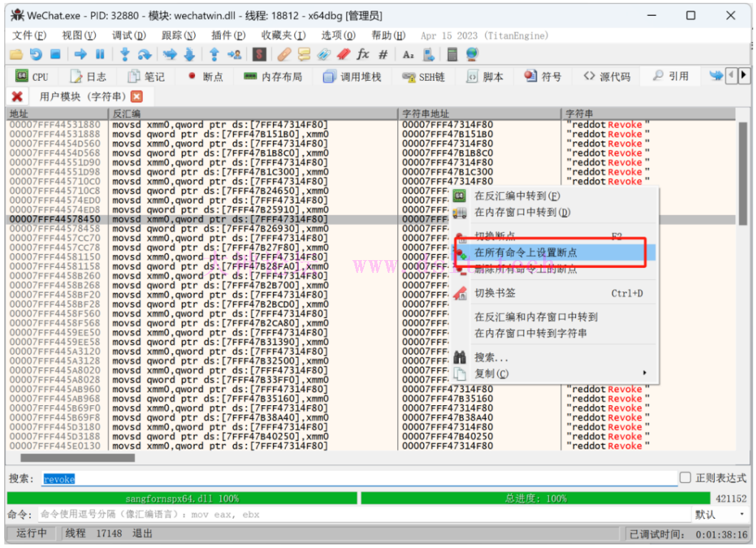Click the tab bar right arrow
The width and height of the screenshot is (756, 548).
point(743,75)
